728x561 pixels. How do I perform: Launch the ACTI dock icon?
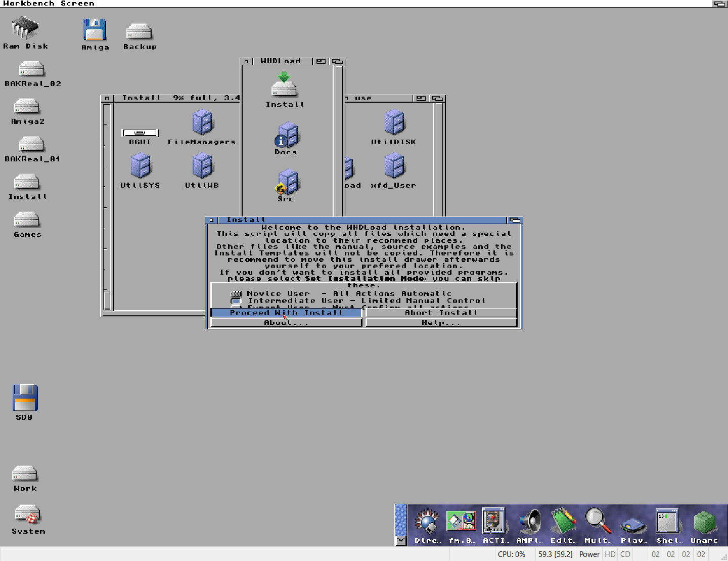tap(494, 521)
